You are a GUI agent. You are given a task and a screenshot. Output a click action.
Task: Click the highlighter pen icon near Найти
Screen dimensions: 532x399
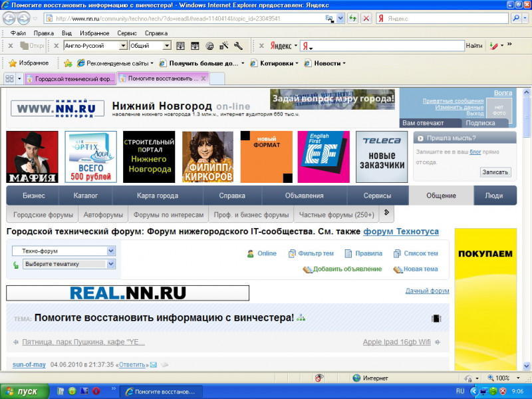[493, 46]
